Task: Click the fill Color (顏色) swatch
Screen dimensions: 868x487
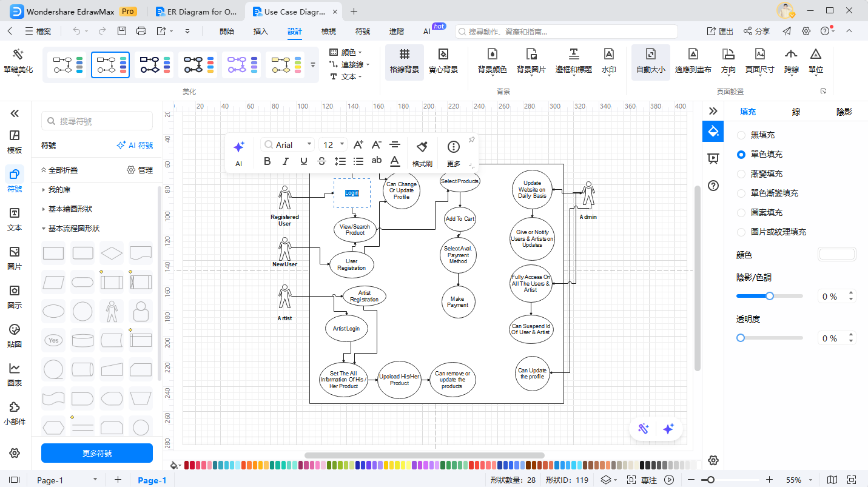Action: click(836, 255)
